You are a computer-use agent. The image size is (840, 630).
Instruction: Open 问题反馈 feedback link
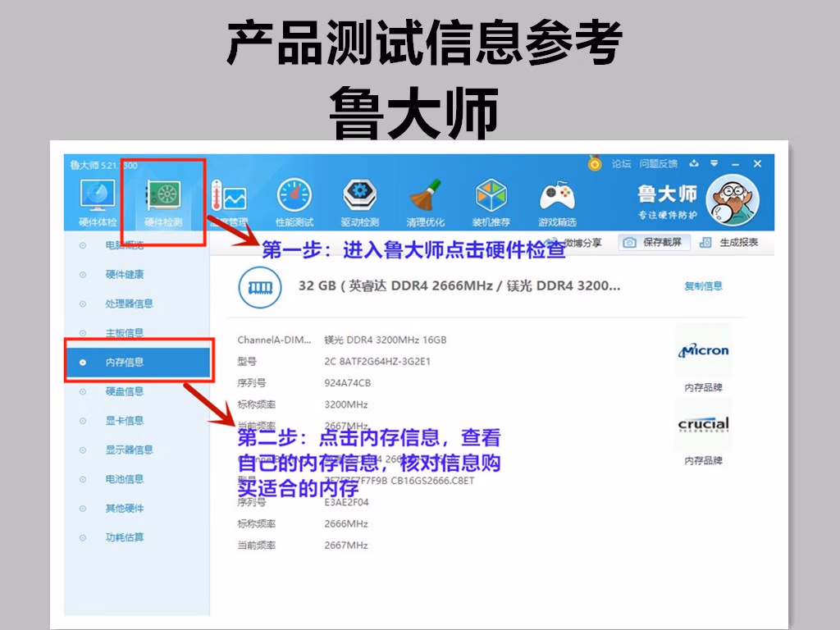(x=659, y=163)
